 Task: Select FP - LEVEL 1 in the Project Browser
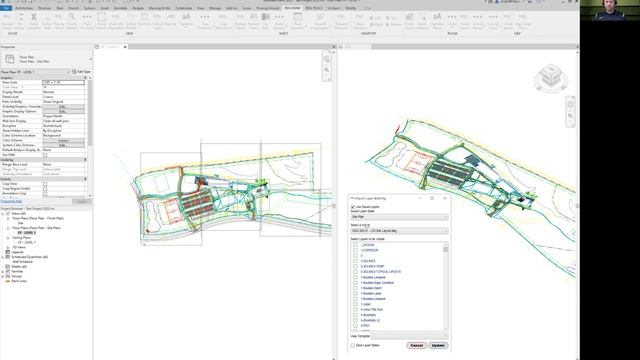coord(27,233)
